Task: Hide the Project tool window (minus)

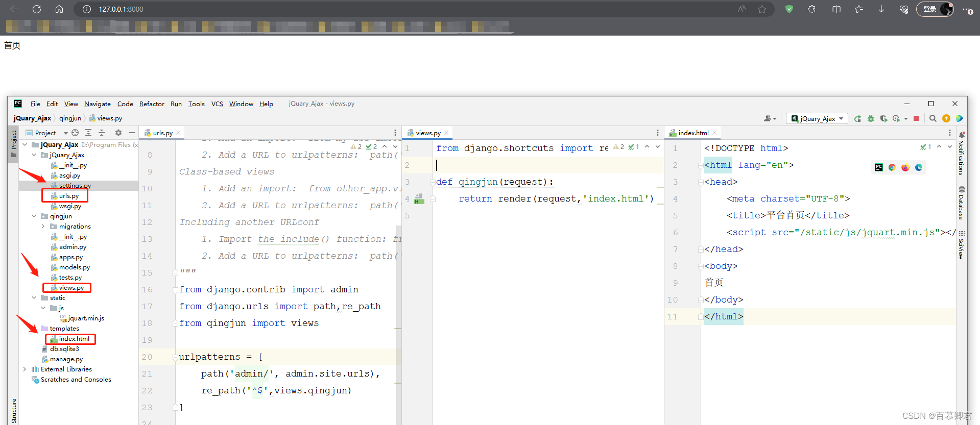Action: 132,133
